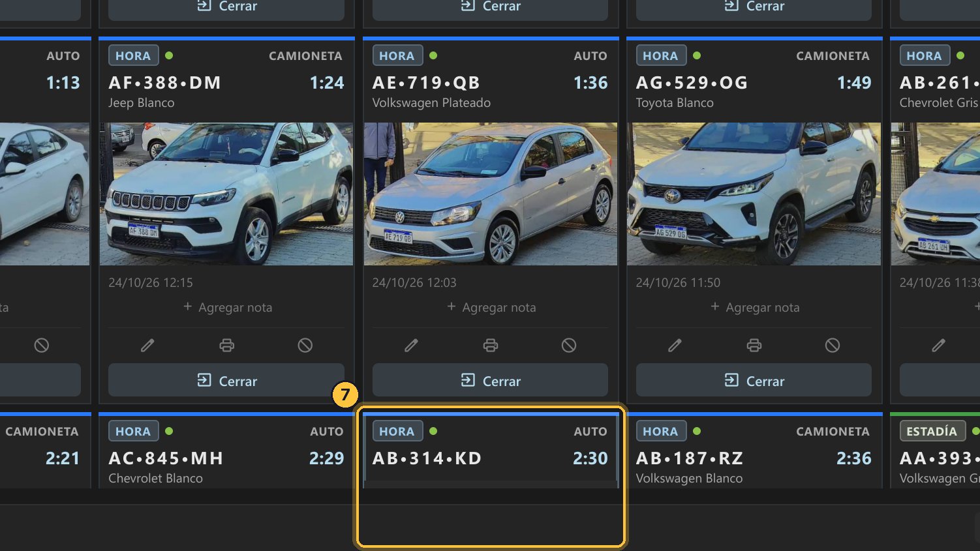Screen dimensions: 980x551
Task: Edit the AF·388·DM entry with pencil icon
Action: pos(147,345)
